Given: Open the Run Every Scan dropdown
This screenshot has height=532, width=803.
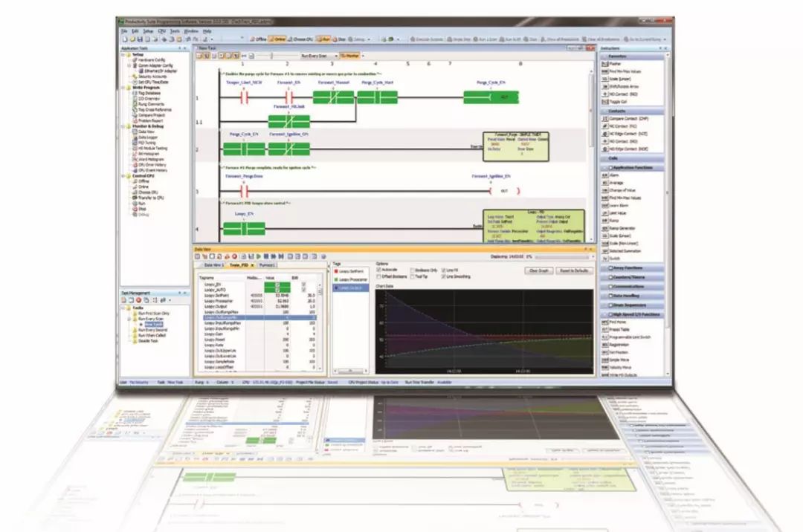Looking at the screenshot, I should (318, 56).
